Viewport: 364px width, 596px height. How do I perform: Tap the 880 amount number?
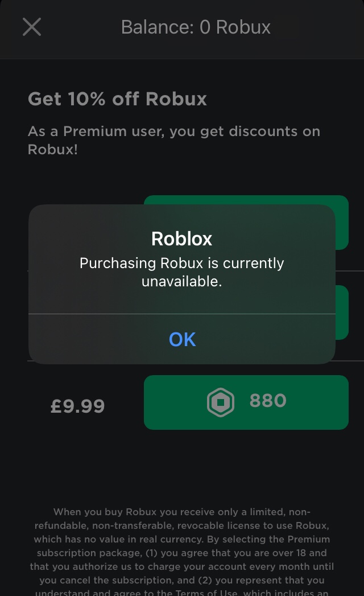267,401
